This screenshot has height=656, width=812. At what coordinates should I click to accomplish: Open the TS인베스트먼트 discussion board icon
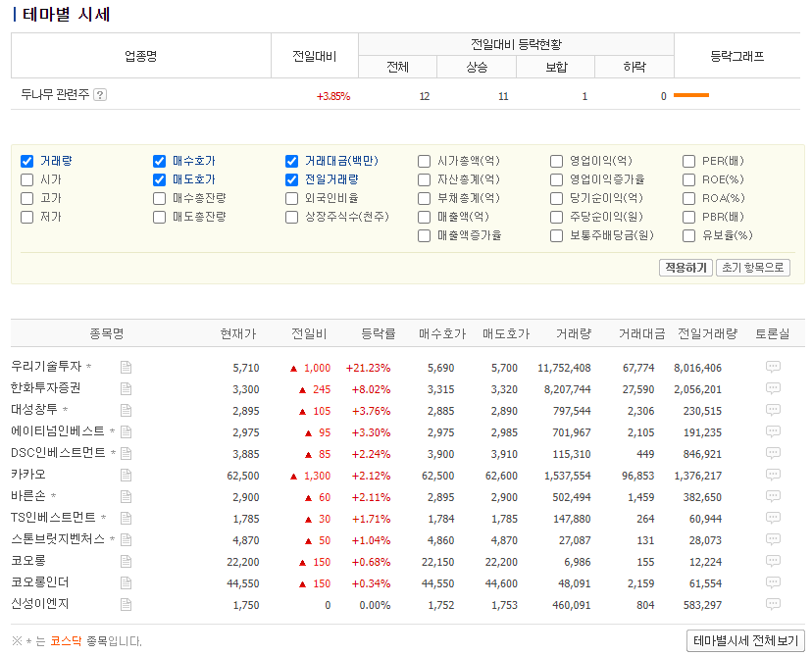[x=773, y=518]
